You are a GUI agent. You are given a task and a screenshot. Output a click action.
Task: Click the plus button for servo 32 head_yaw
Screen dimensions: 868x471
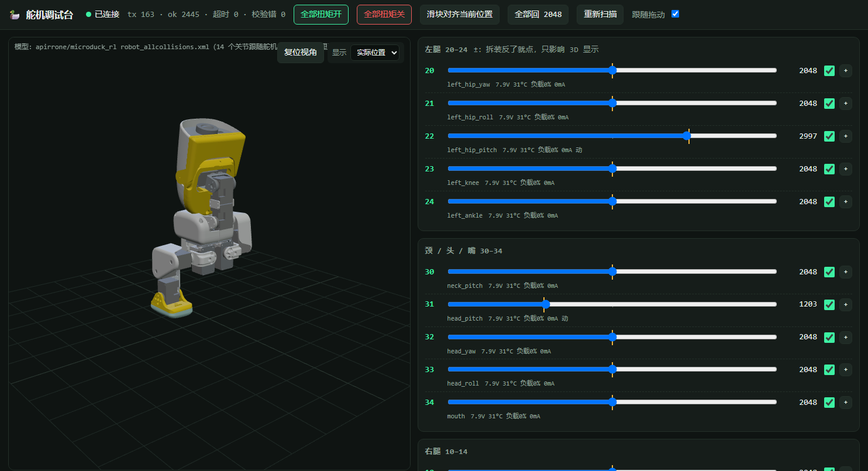point(846,338)
